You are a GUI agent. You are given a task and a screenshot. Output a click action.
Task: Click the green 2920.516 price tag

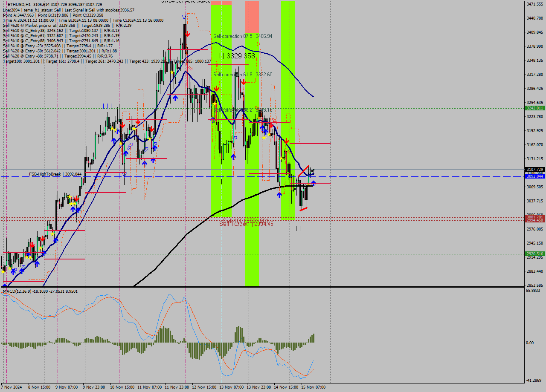click(534, 254)
